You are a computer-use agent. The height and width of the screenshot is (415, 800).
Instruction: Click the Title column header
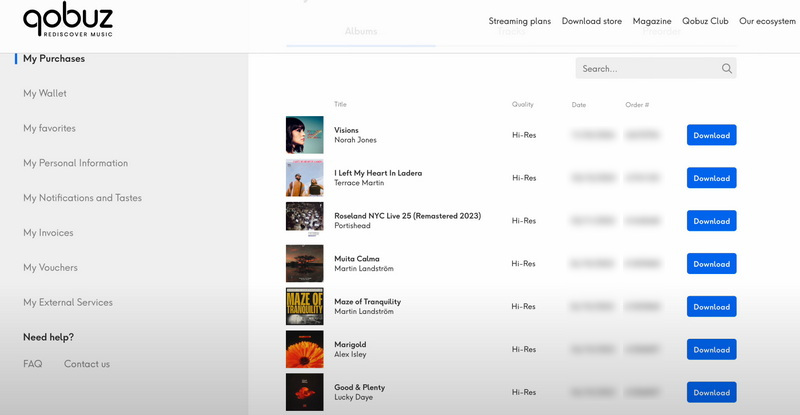click(340, 104)
